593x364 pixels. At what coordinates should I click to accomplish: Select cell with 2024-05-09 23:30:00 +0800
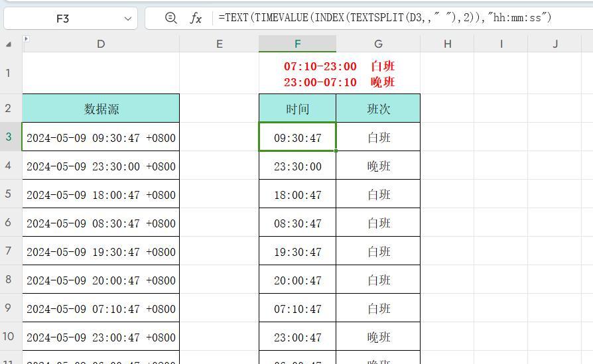[101, 166]
